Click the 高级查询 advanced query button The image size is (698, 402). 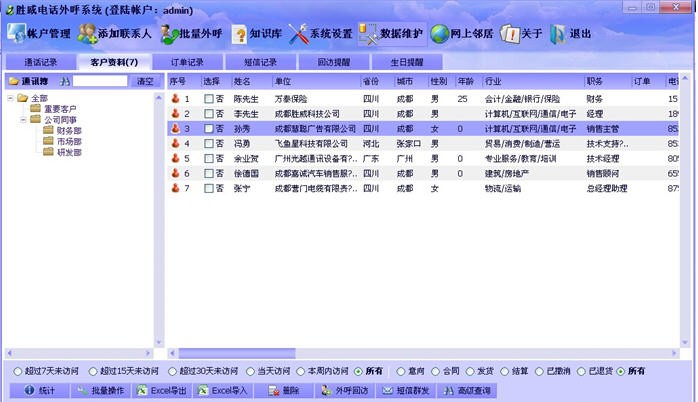point(467,390)
